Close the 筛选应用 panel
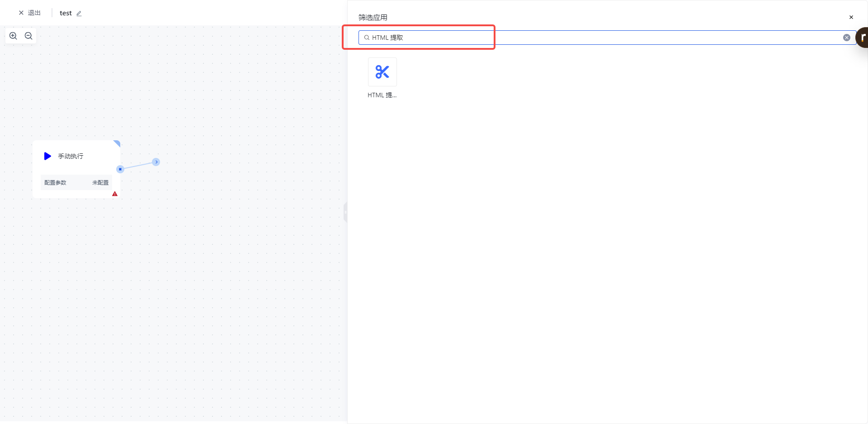Viewport: 868px width, 424px height. [851, 17]
